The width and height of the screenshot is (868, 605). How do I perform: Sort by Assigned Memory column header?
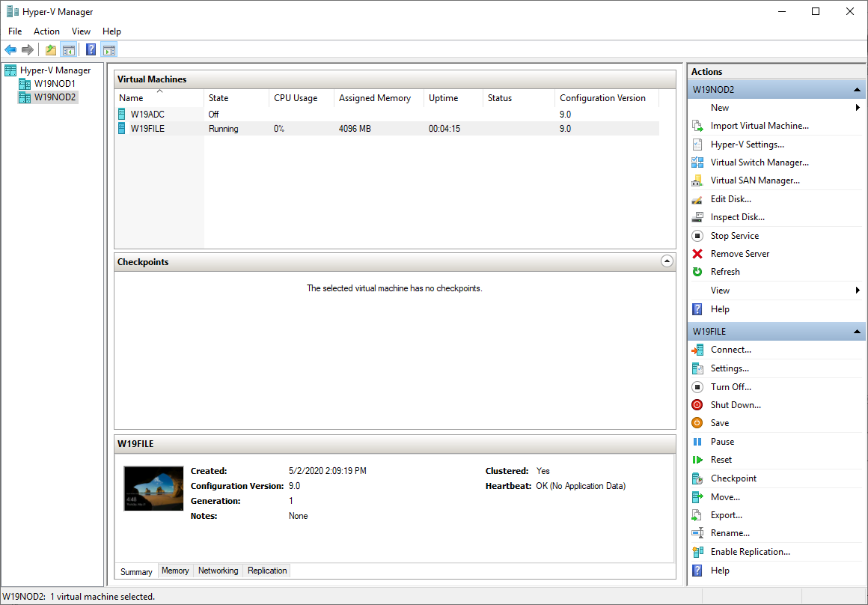coord(379,98)
